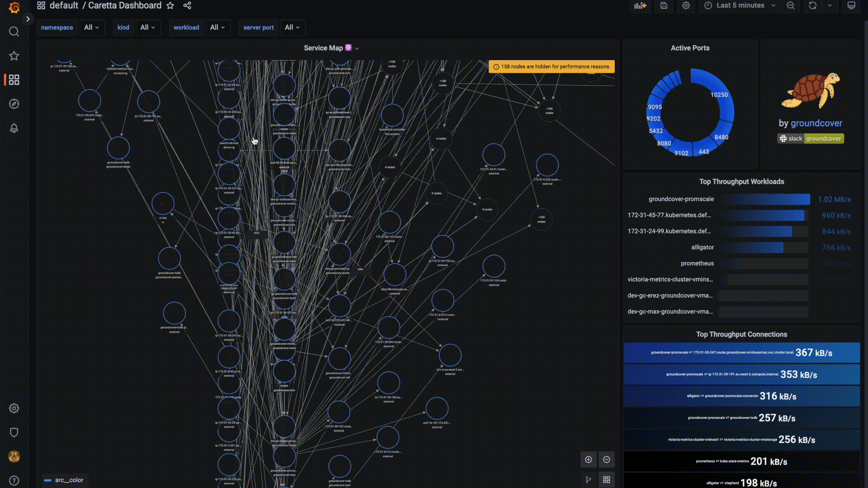Open the Alerting bell icon in sidebar

tap(14, 128)
